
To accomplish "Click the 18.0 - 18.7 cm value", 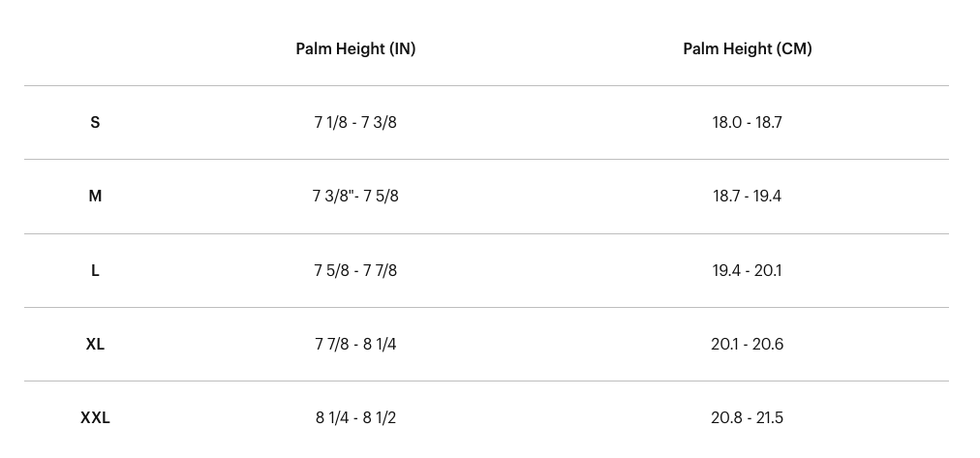I will (x=748, y=122).
